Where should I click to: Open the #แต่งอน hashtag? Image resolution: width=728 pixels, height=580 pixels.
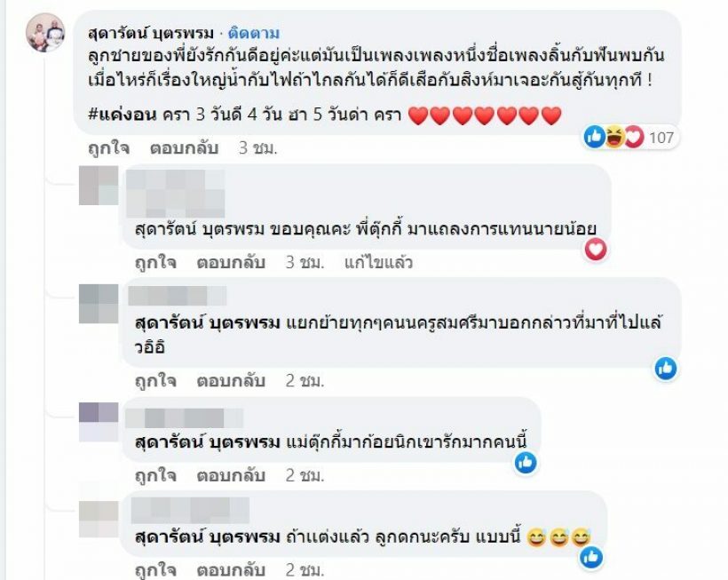click(123, 115)
